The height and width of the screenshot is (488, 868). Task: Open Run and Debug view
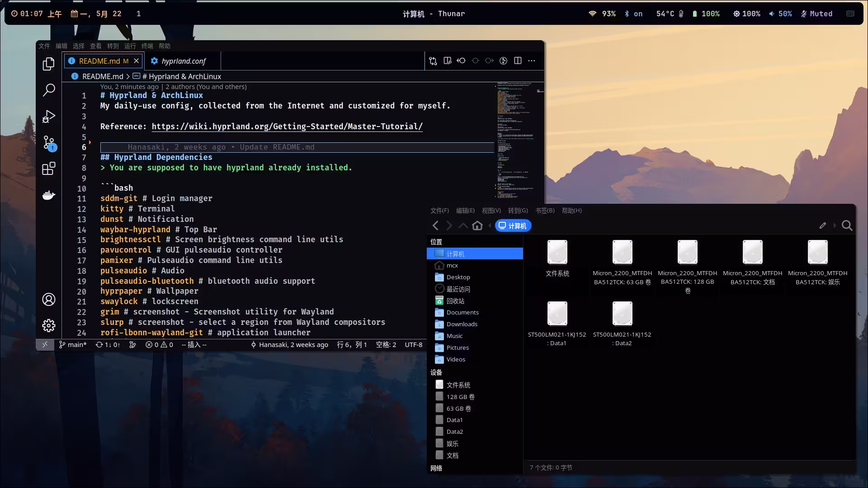tap(48, 117)
